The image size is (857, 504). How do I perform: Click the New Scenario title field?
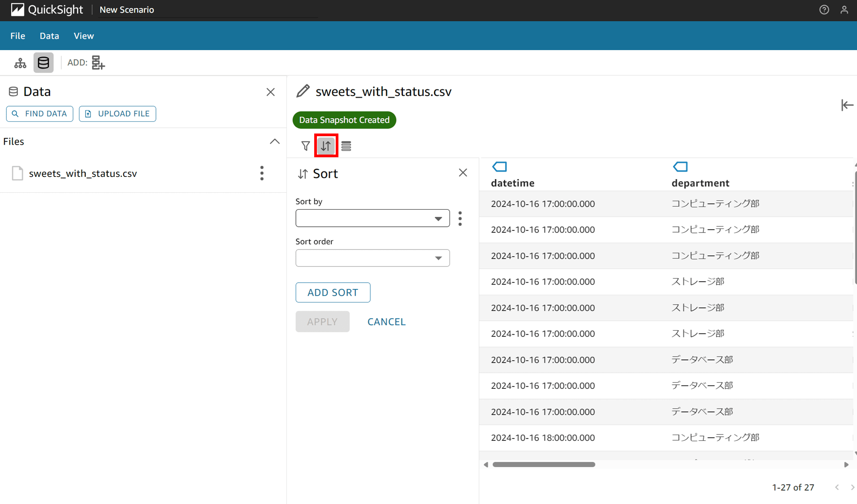(x=208, y=10)
